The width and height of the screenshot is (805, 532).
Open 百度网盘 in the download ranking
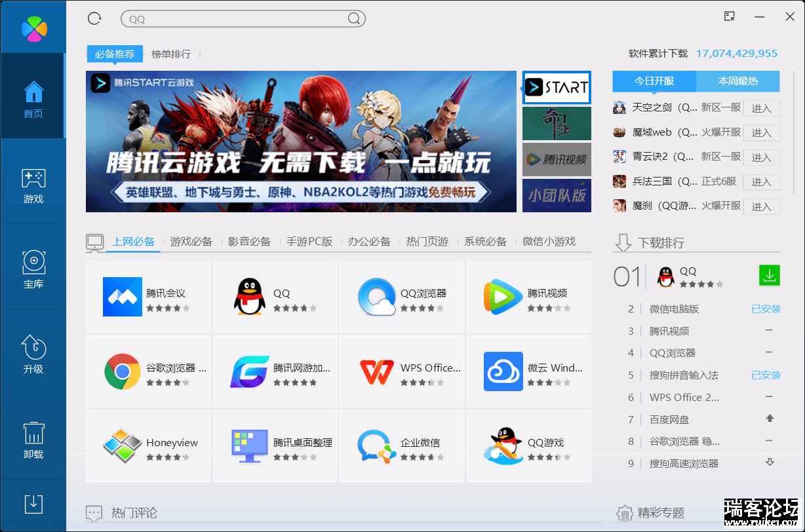click(x=669, y=419)
